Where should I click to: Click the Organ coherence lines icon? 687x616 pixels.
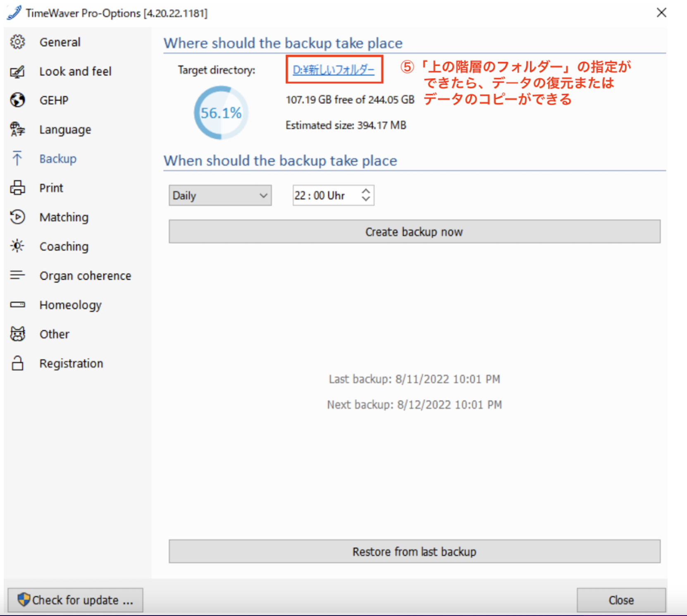coord(17,275)
